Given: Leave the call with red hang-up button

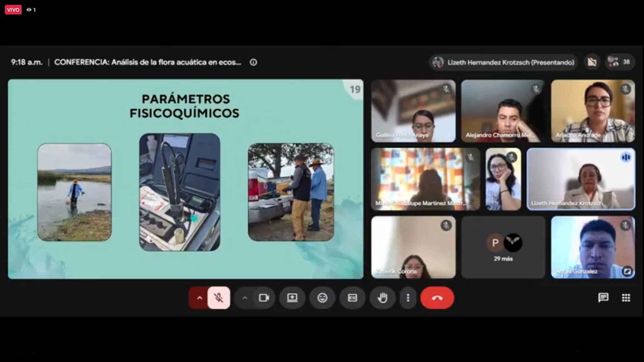Looking at the screenshot, I should (437, 298).
